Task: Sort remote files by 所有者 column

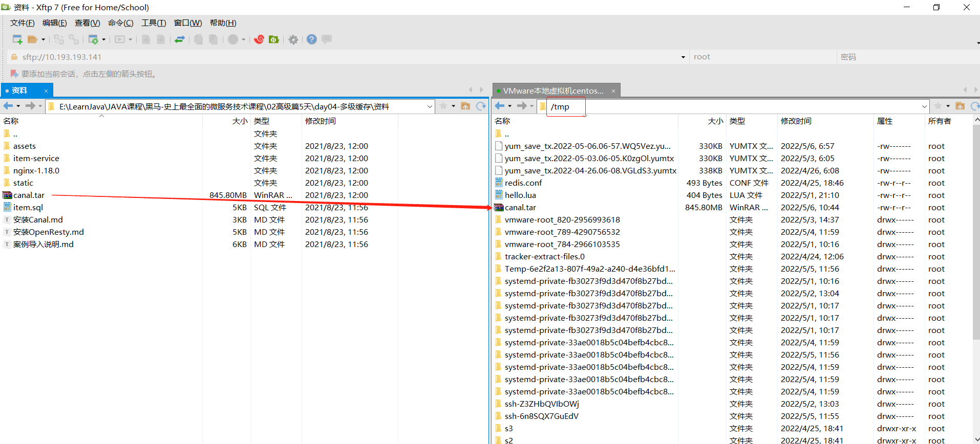Action: [x=948, y=121]
